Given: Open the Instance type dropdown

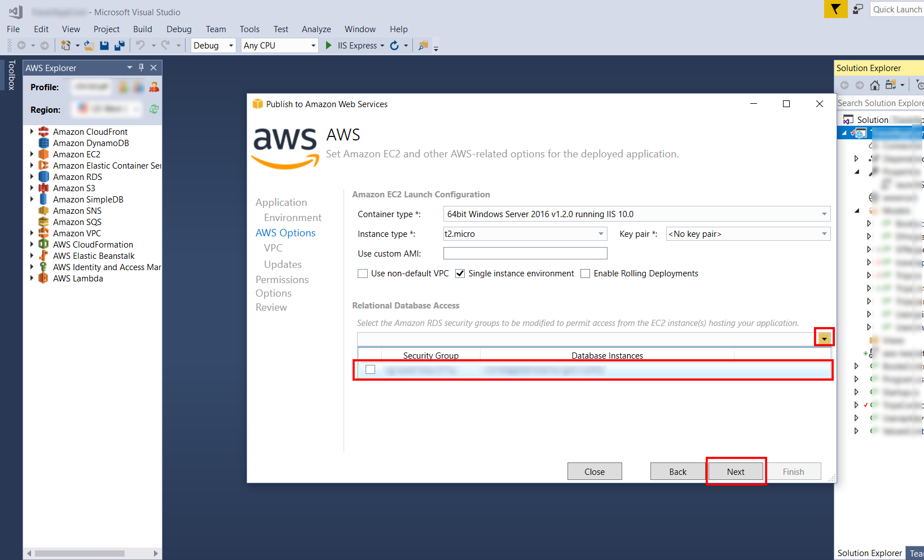Looking at the screenshot, I should pos(601,234).
